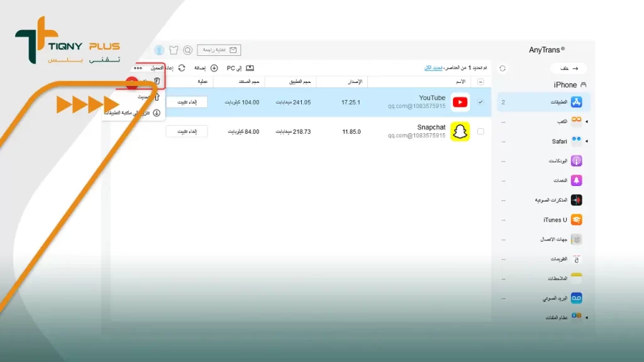Sort by the Name (الاسم) column header
The width and height of the screenshot is (644, 362).
pos(460,82)
